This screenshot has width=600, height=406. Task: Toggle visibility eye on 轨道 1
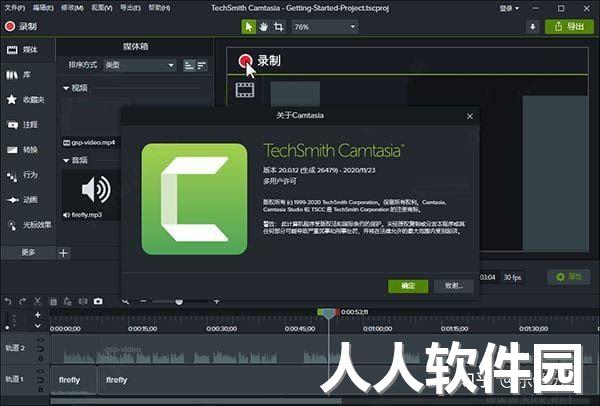pyautogui.click(x=40, y=371)
